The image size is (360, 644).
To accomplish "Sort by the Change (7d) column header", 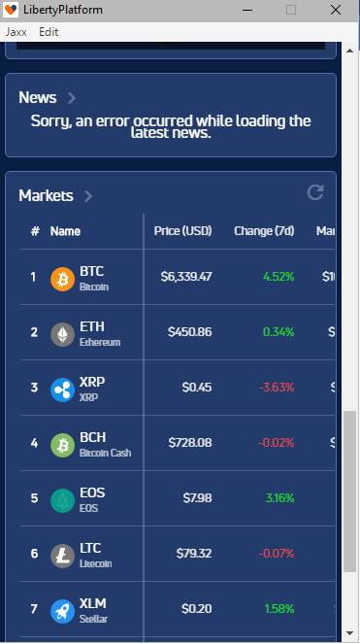I will (x=264, y=231).
